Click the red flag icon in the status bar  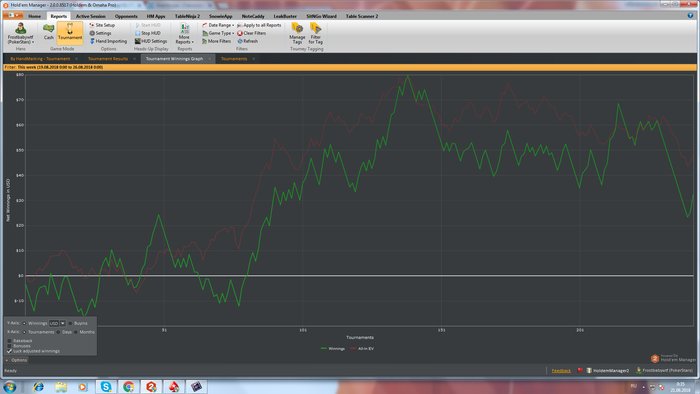pos(580,370)
